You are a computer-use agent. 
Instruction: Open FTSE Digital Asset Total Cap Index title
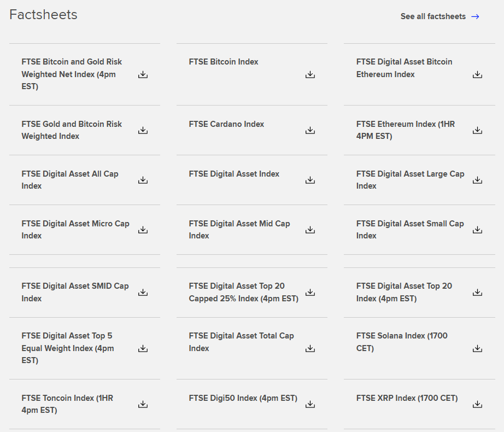[241, 342]
